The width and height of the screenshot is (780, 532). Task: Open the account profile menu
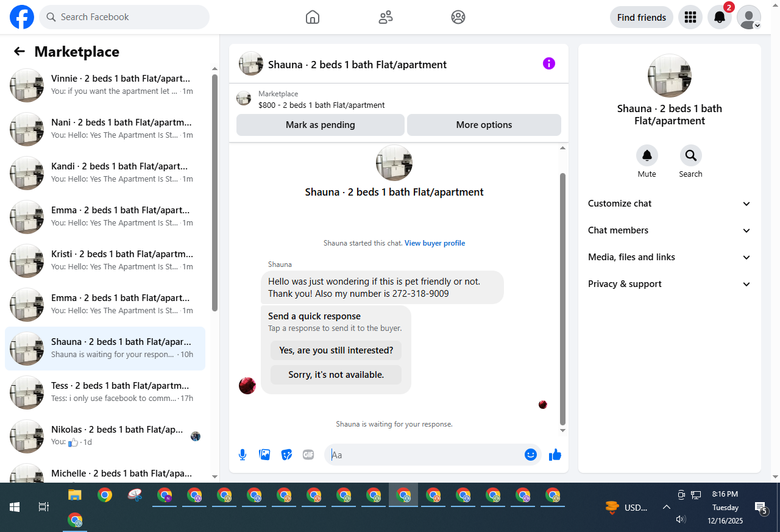749,17
